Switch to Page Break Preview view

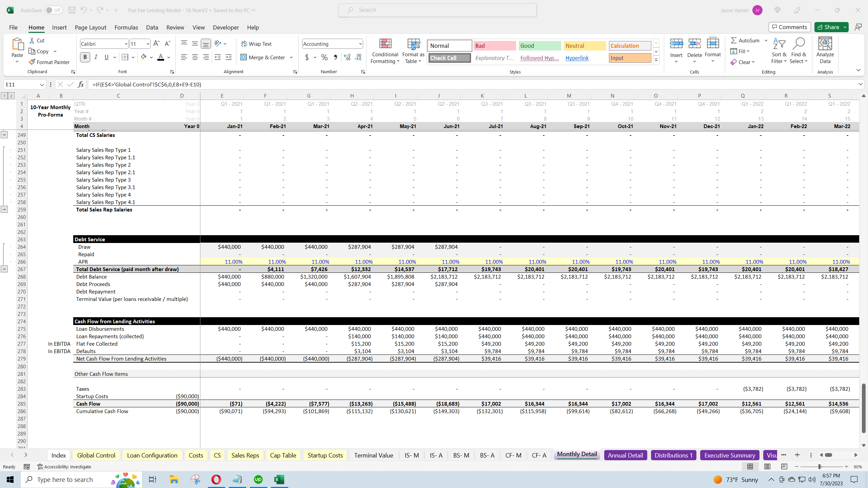(x=784, y=467)
